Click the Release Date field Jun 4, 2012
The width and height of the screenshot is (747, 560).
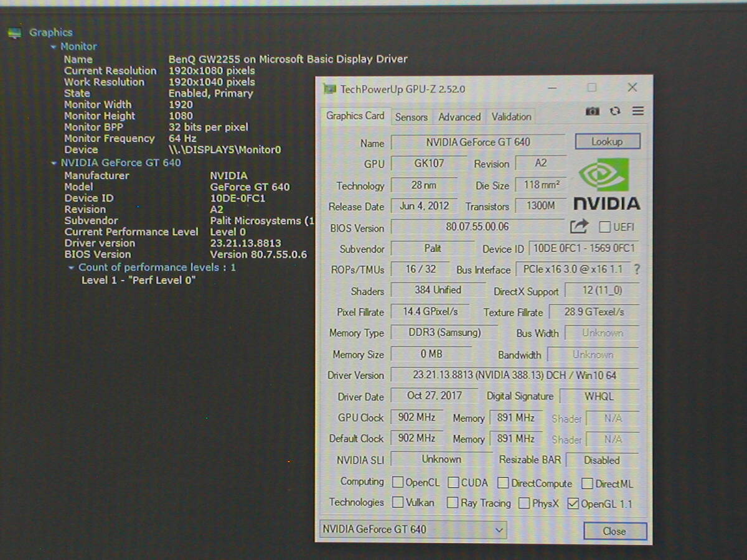pyautogui.click(x=425, y=207)
